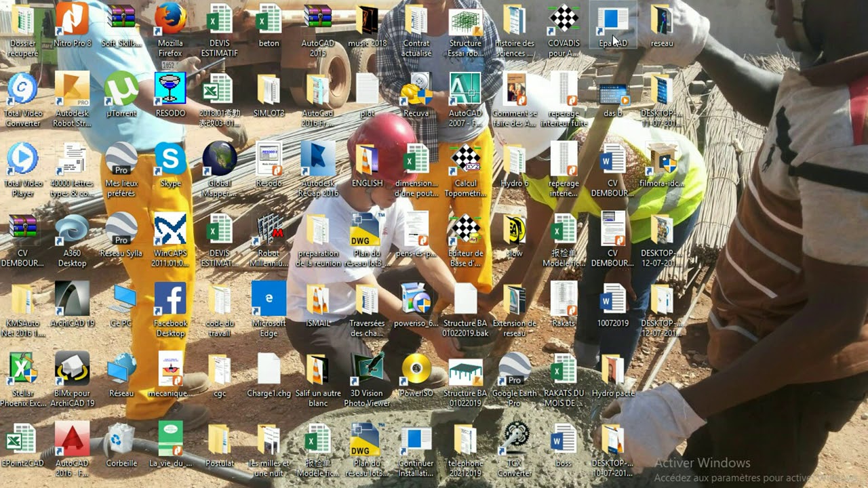Click the Reseau Sylla icon
Screen dimensions: 868x488
tap(121, 236)
